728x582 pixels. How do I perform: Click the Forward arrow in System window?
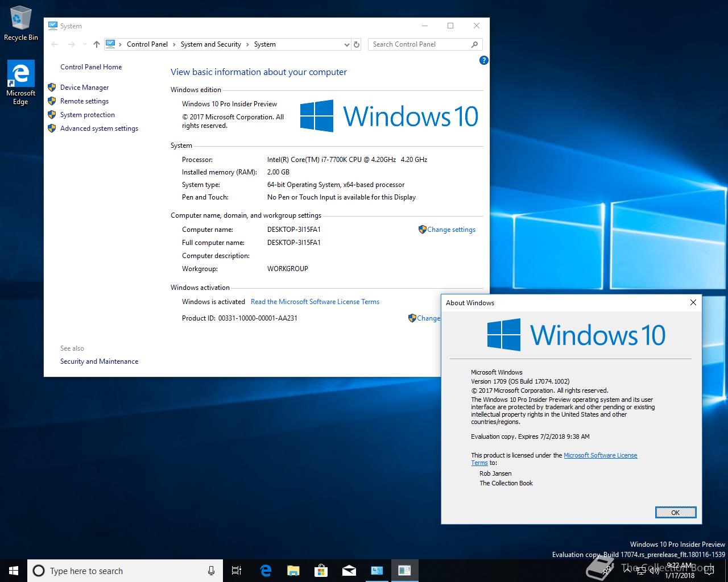coord(71,44)
